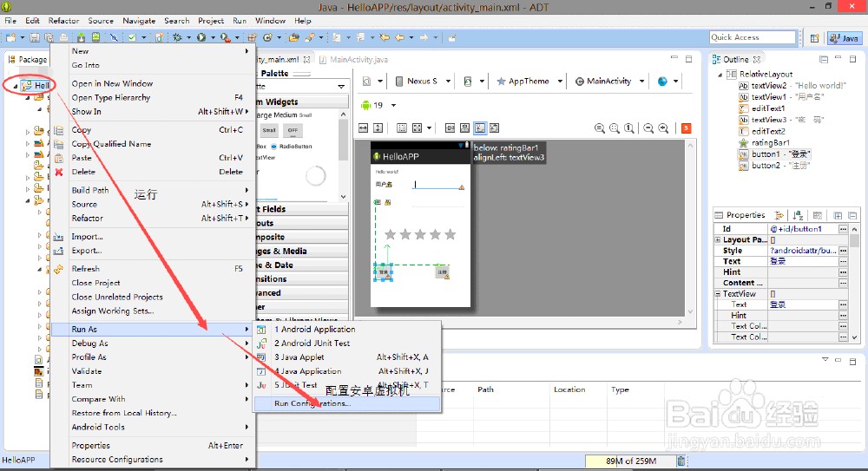Viewport: 868px width, 471px height.
Task: Click the Id value field in Properties
Action: [x=803, y=229]
